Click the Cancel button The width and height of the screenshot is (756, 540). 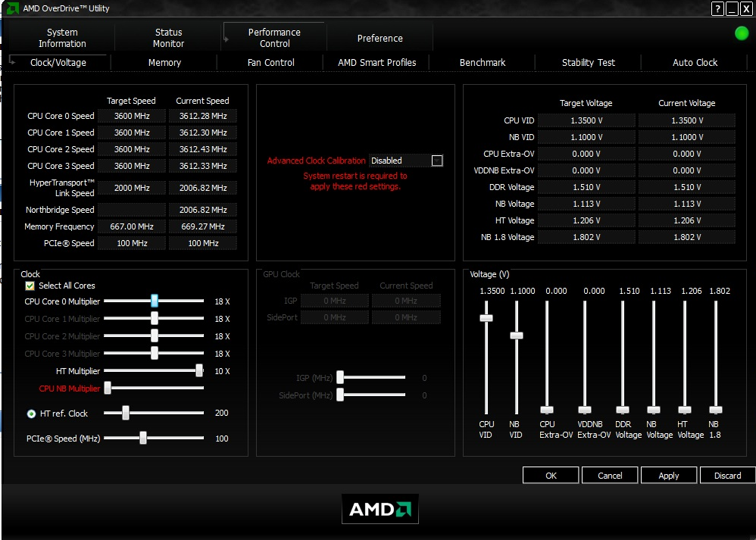(x=610, y=476)
